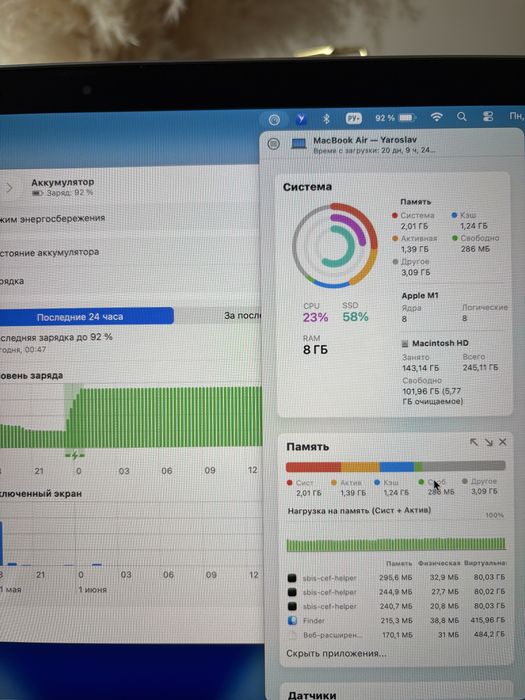Image resolution: width=525 pixels, height=700 pixels.
Task: Click the Виртуальна: column header
Action: click(485, 563)
